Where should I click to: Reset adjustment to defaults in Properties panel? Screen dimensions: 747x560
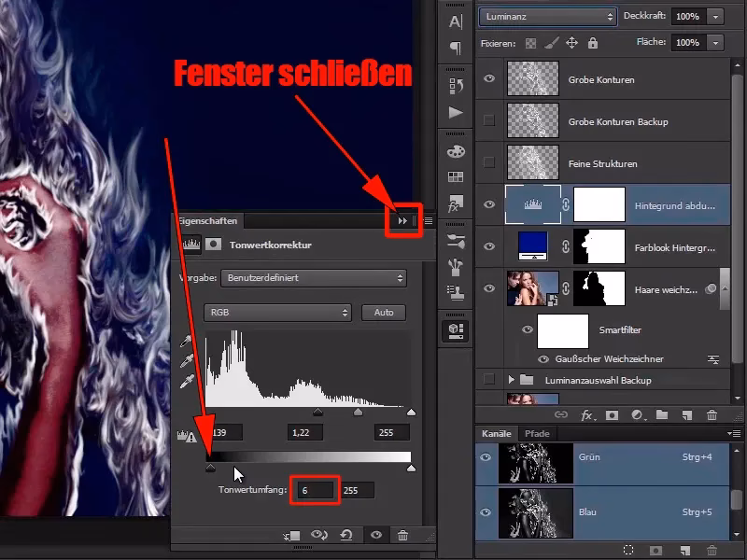[x=348, y=536]
